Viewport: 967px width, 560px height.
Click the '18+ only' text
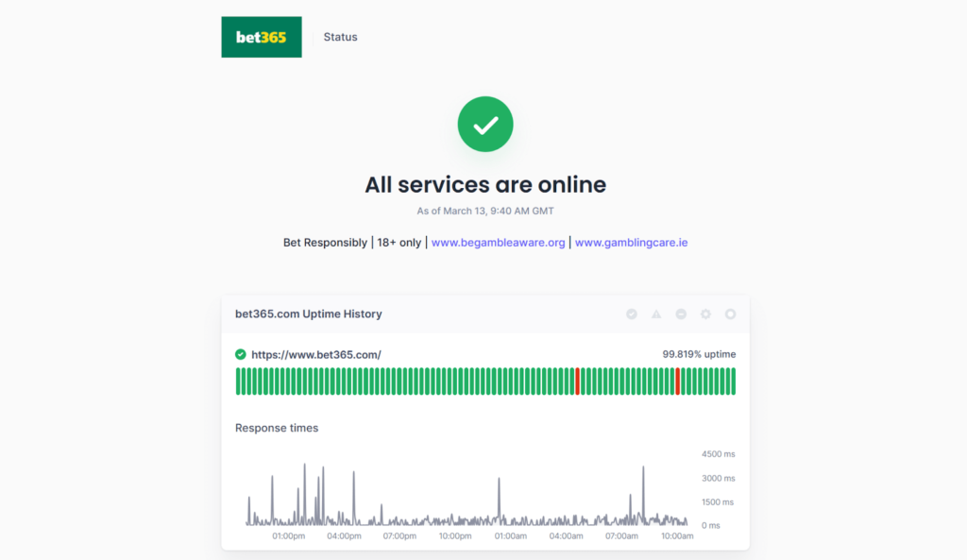[399, 243]
